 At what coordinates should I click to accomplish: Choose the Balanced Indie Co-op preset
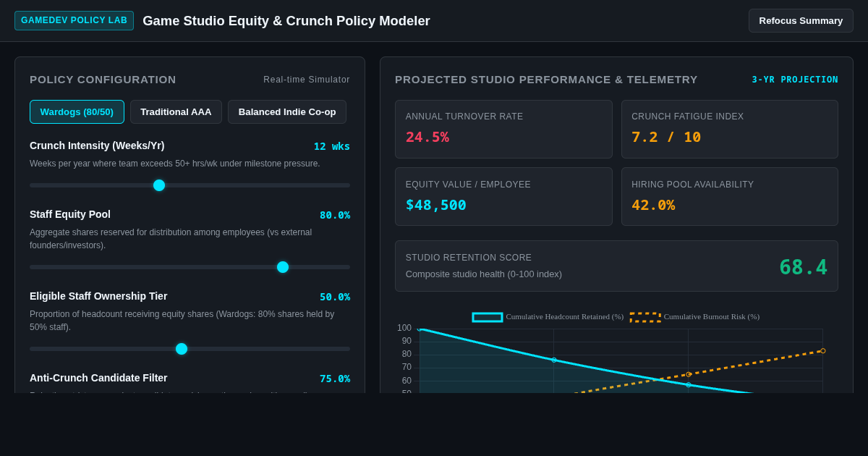coord(287,111)
